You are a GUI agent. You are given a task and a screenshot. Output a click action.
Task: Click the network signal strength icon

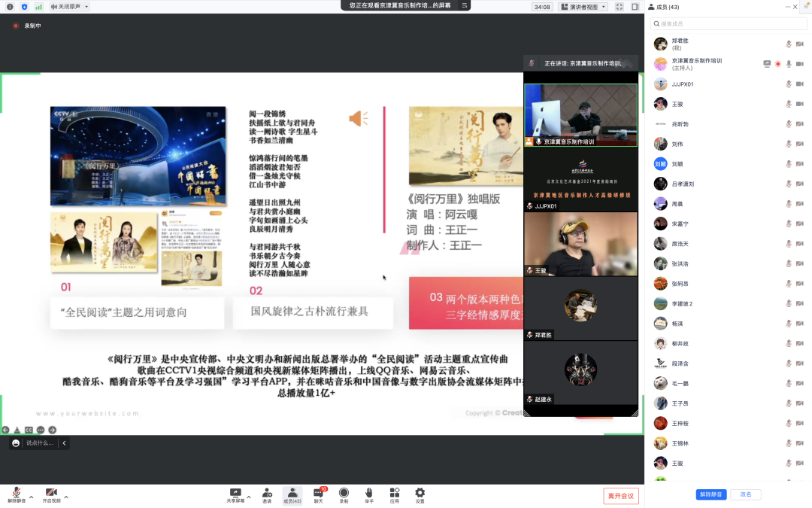[x=38, y=7]
